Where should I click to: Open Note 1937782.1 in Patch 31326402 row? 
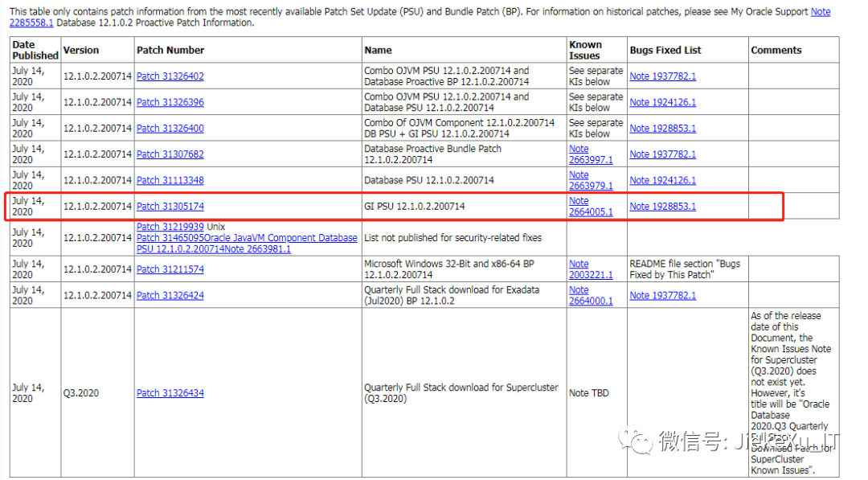point(662,76)
